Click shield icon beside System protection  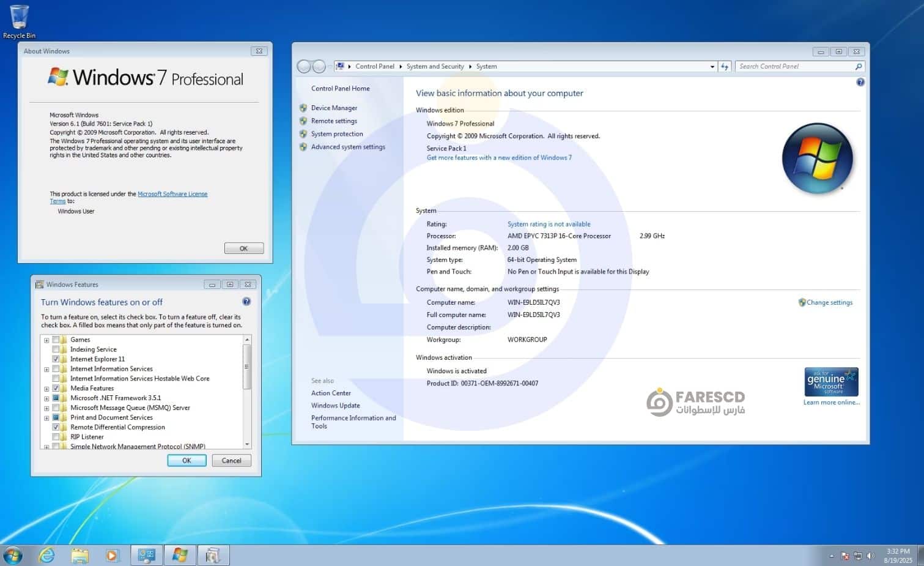point(303,133)
